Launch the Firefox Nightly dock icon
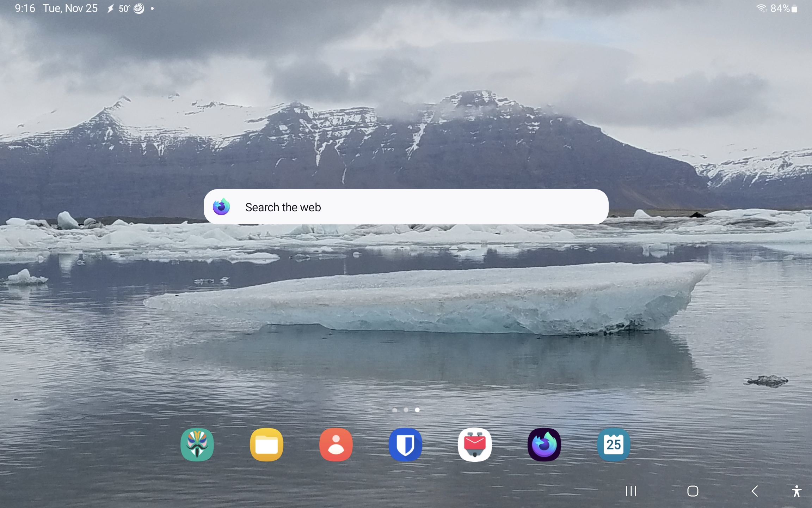This screenshot has width=812, height=508. click(544, 445)
